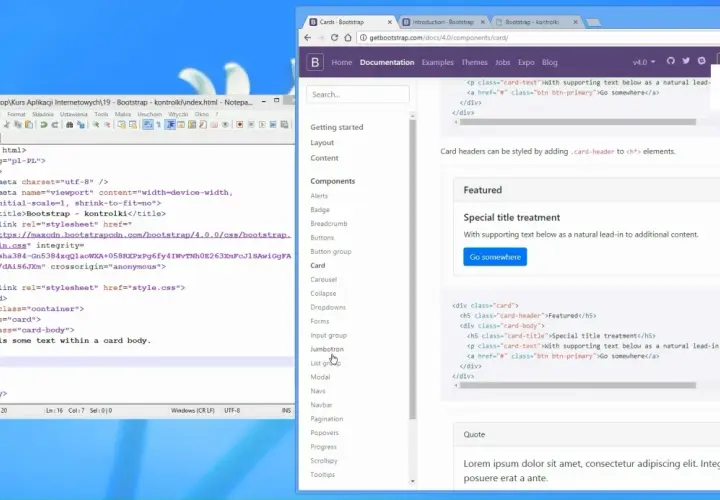Expand Content section in docs sidebar

[x=324, y=158]
